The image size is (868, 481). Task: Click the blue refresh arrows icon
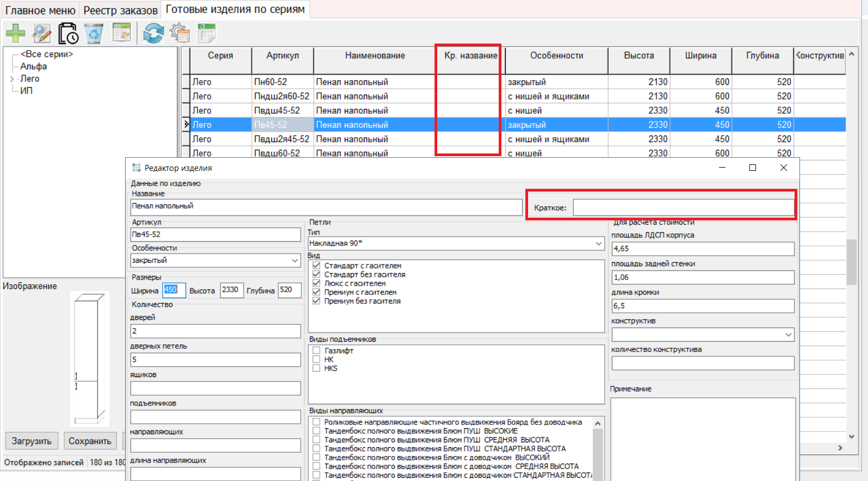(x=153, y=34)
